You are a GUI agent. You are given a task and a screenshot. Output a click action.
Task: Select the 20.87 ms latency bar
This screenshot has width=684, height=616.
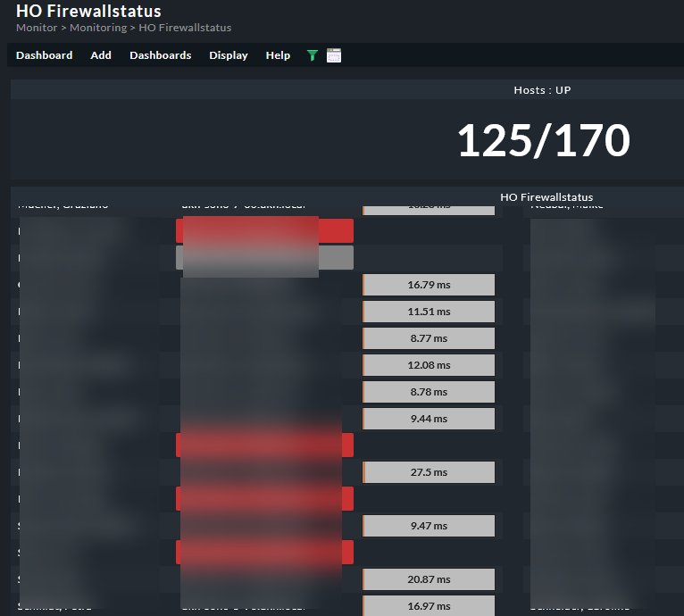click(x=429, y=579)
